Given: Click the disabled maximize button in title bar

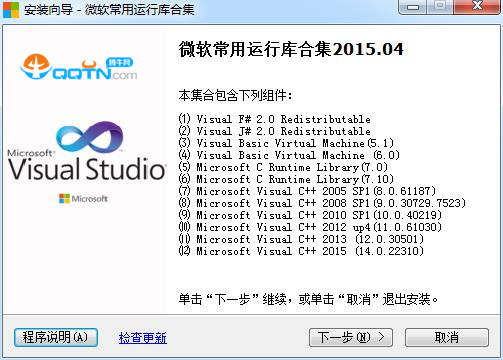Looking at the screenshot, I should point(440,7).
